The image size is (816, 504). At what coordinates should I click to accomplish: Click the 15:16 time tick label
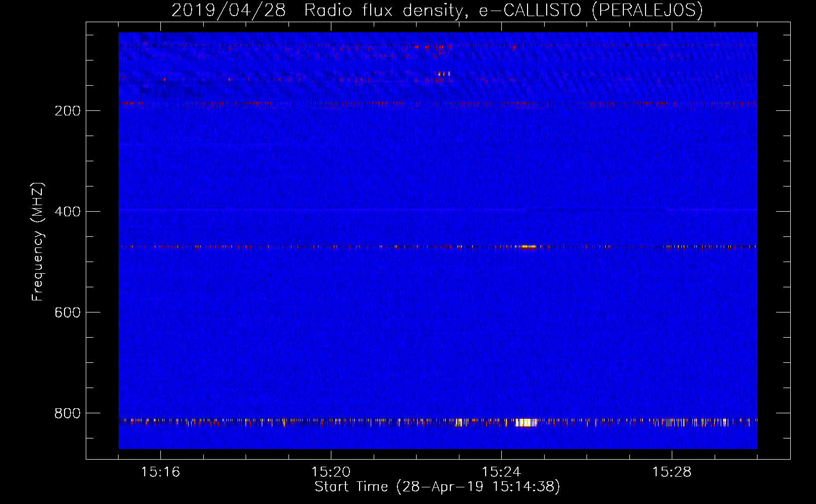(160, 472)
